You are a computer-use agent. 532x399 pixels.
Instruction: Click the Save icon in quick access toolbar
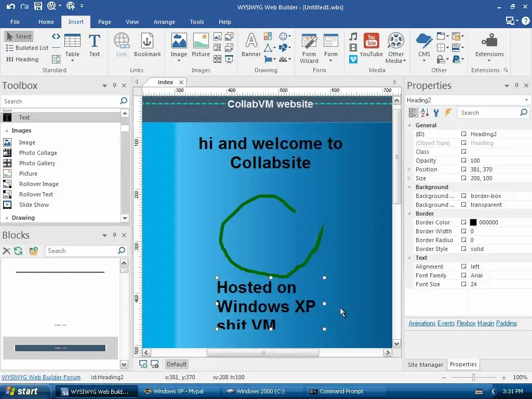(x=38, y=6)
